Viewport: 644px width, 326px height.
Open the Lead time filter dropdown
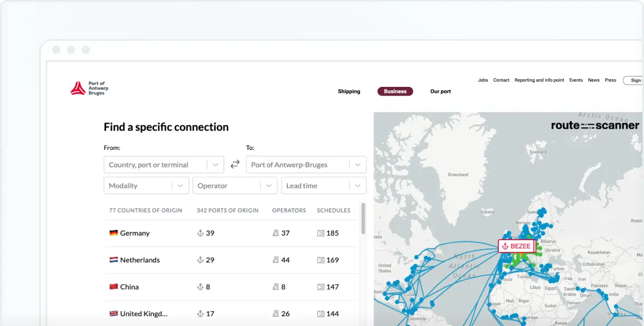tap(357, 186)
